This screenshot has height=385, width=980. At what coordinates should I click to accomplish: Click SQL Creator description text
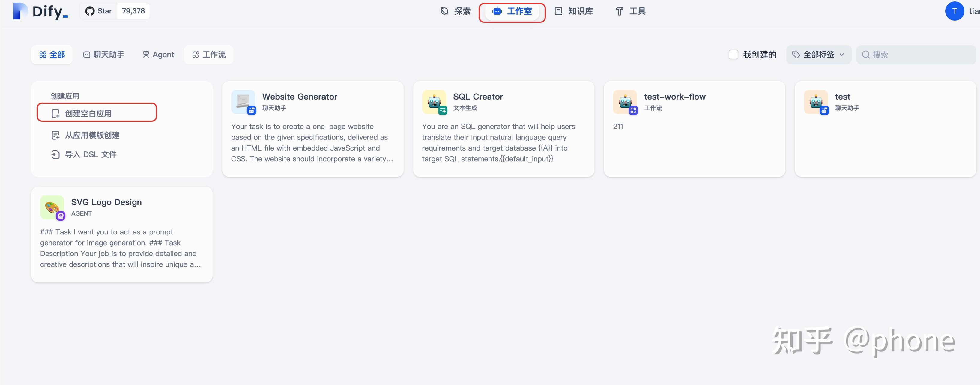coord(498,143)
